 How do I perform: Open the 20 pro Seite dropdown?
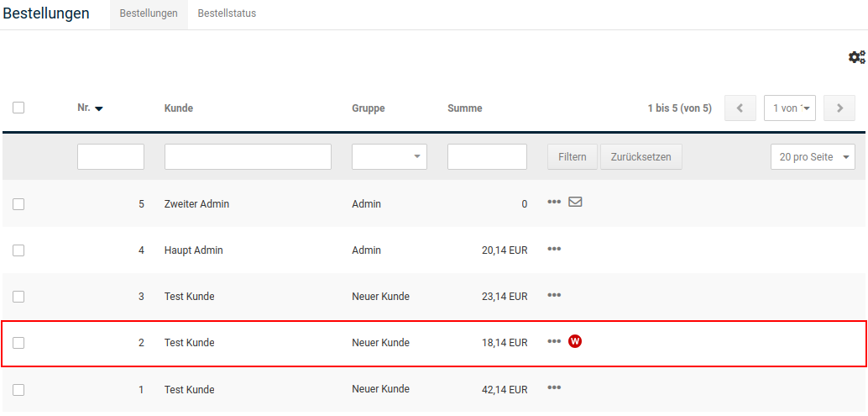point(812,157)
